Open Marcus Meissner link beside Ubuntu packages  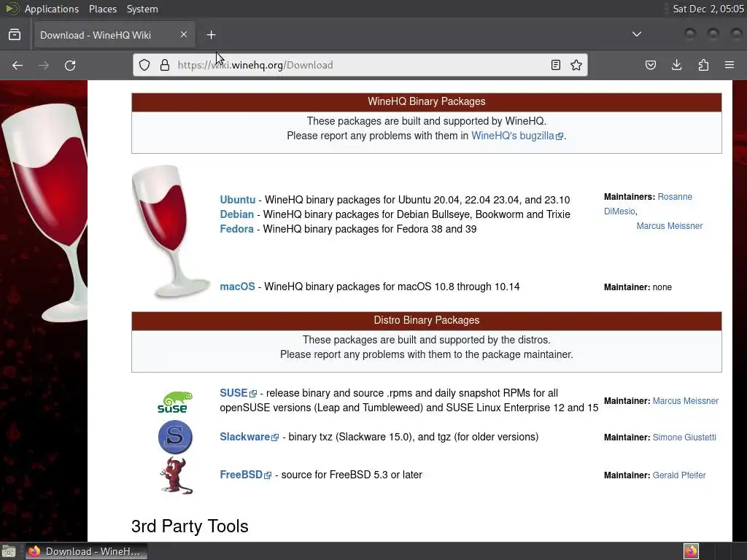670,226
